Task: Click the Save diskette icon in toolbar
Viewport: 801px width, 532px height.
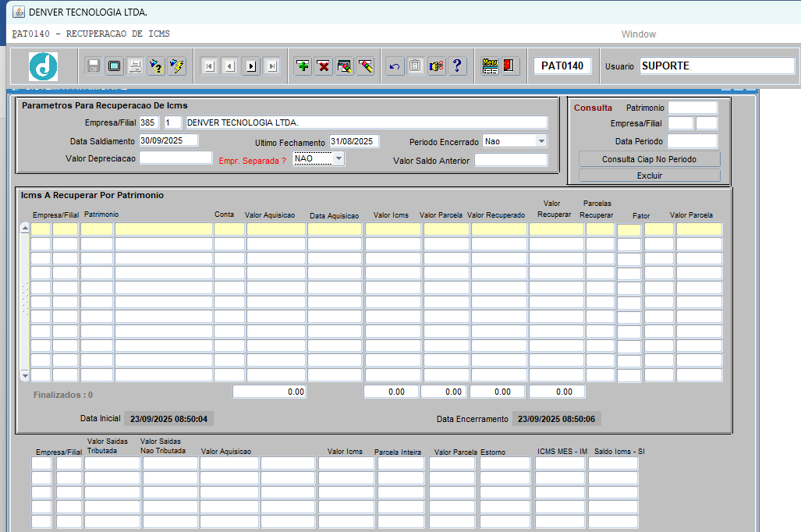Action: [94, 66]
